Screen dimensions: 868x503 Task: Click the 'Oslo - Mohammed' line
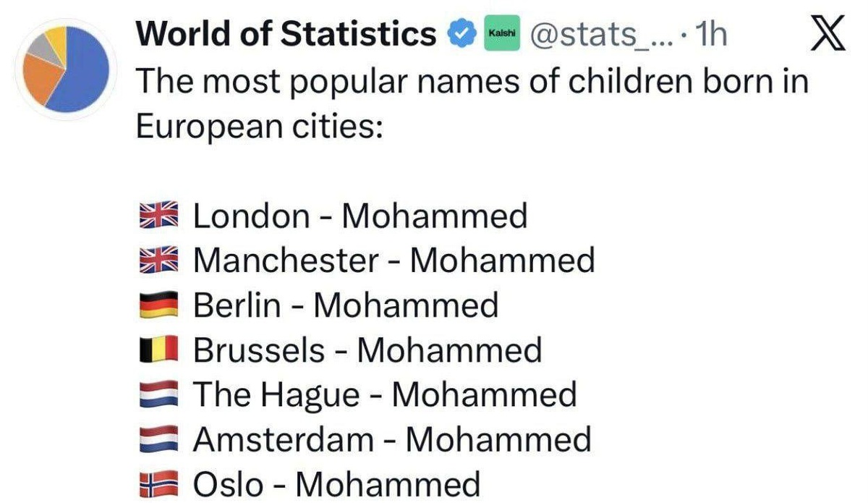336,483
